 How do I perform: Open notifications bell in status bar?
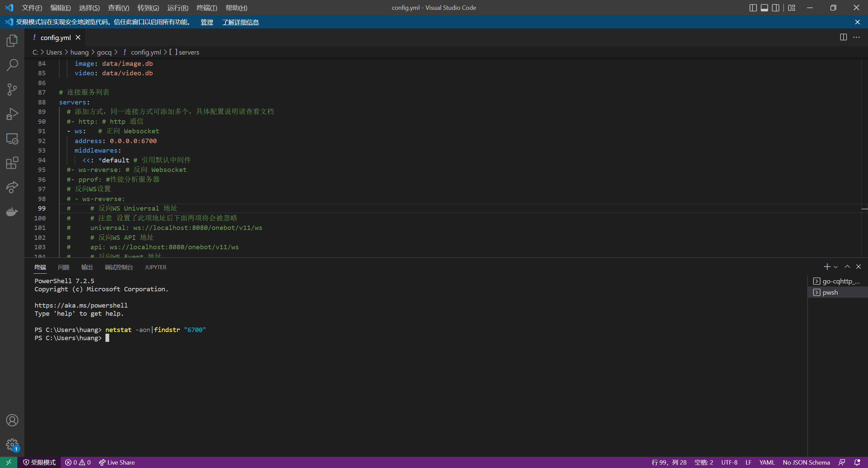tap(857, 462)
